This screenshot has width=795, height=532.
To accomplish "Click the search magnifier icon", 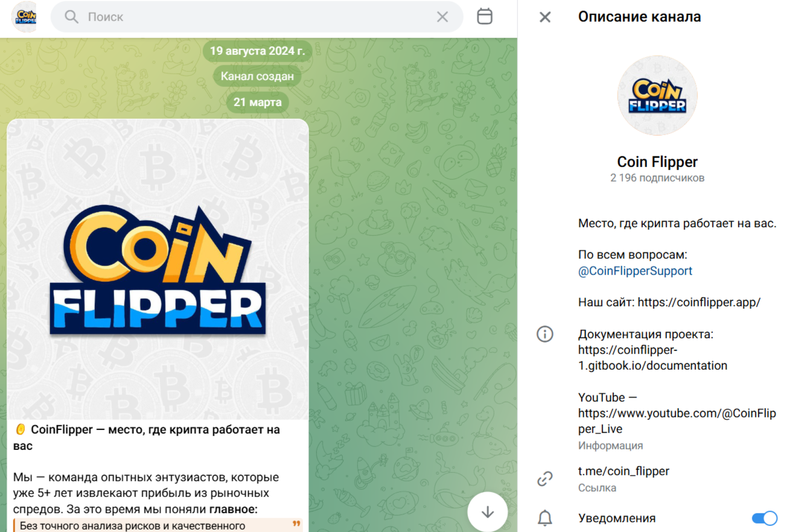I will pyautogui.click(x=72, y=17).
